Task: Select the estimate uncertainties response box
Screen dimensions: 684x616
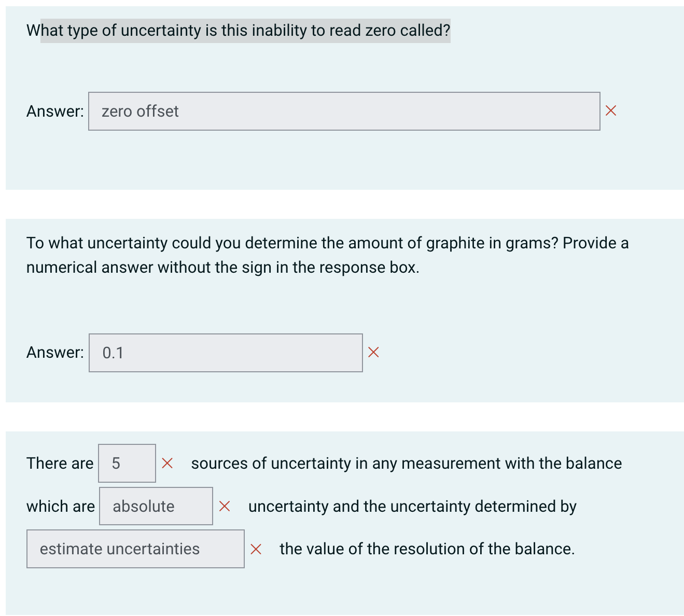Action: click(x=135, y=549)
